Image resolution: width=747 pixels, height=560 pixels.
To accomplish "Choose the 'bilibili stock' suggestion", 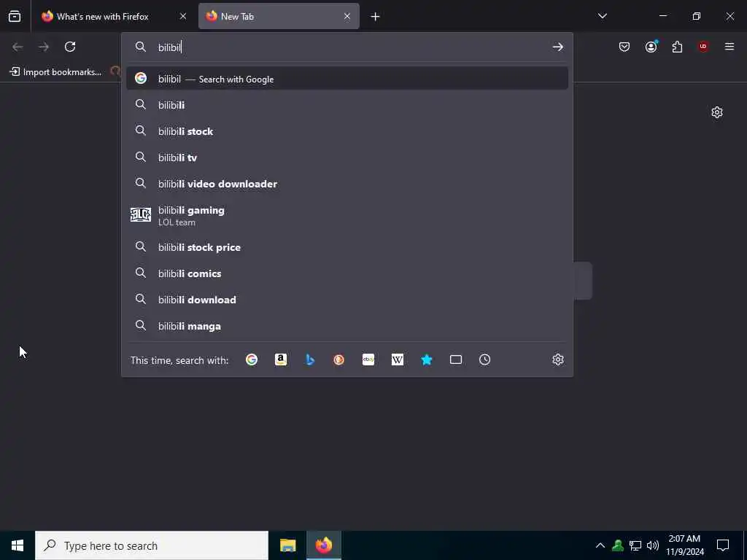I will coord(347,131).
